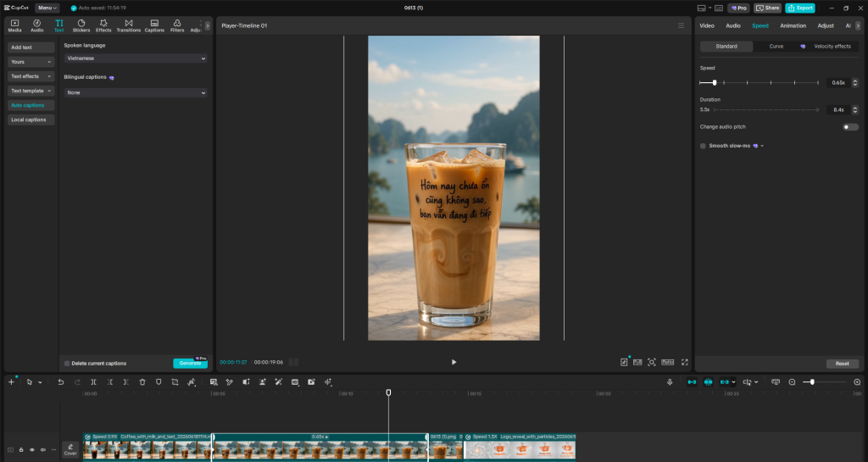Open the Audio library tab in the top toolbar

point(36,25)
